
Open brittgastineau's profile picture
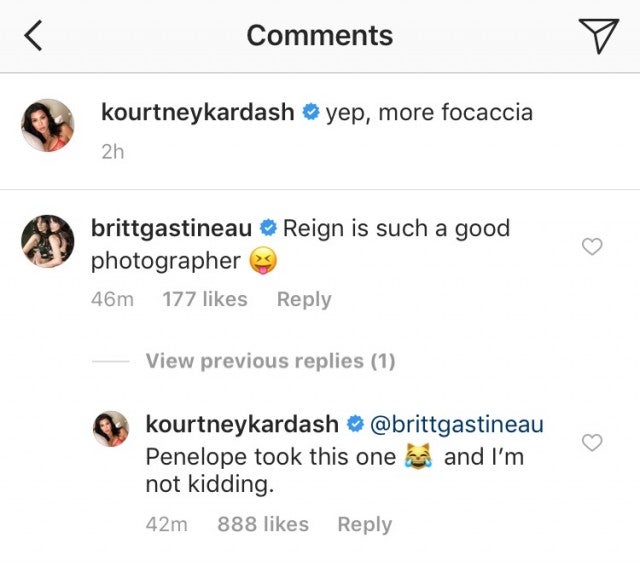(47, 241)
